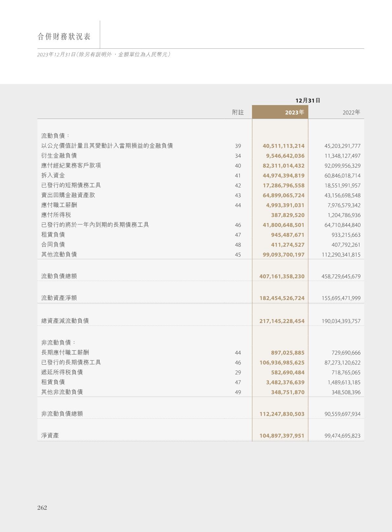Viewport: 392px width, 532px height.
Task: Click the 2022年 column header
Action: click(351, 112)
